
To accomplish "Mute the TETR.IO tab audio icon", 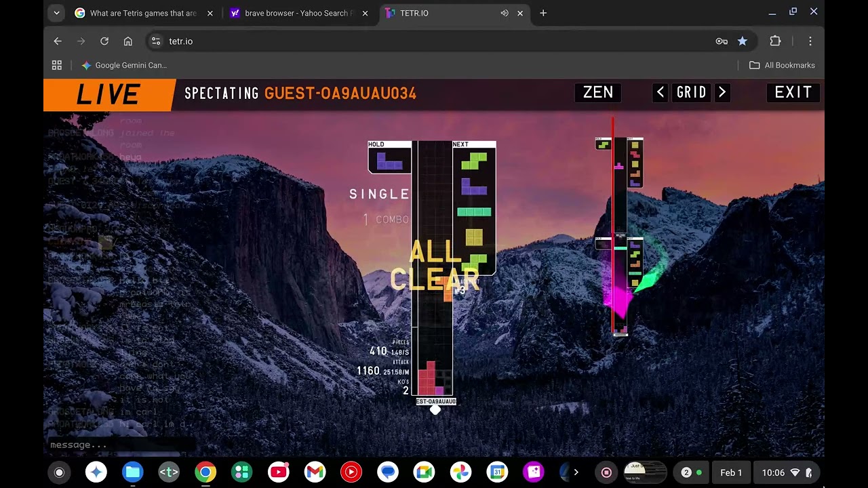I will 505,13.
